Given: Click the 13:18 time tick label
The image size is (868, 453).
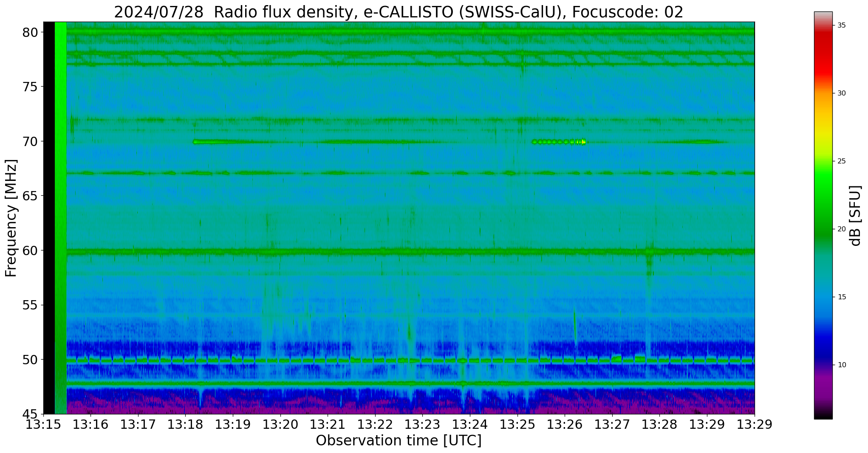Looking at the screenshot, I should pos(186,425).
